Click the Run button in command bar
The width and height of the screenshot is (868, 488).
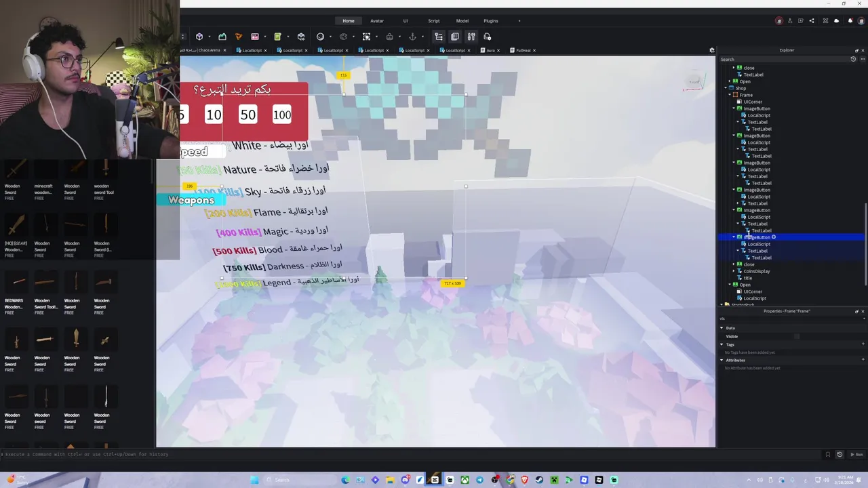click(857, 454)
